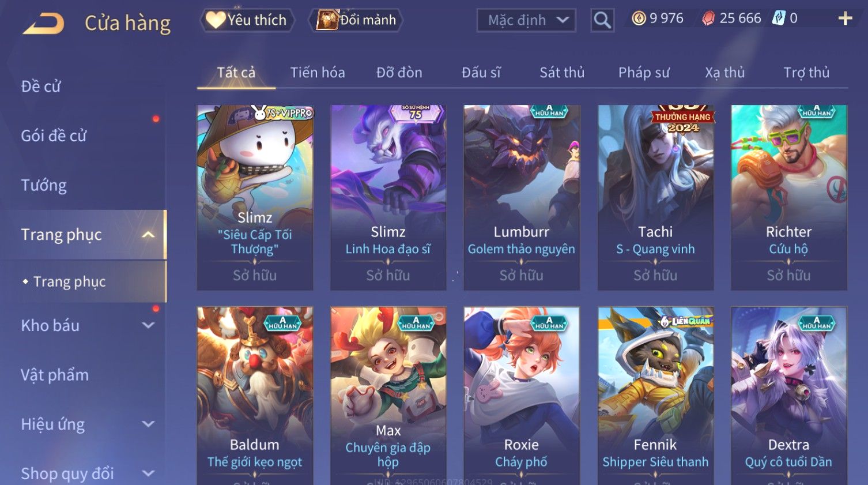Click the gold coin balance icon
Image resolution: width=868 pixels, height=485 pixels.
639,18
